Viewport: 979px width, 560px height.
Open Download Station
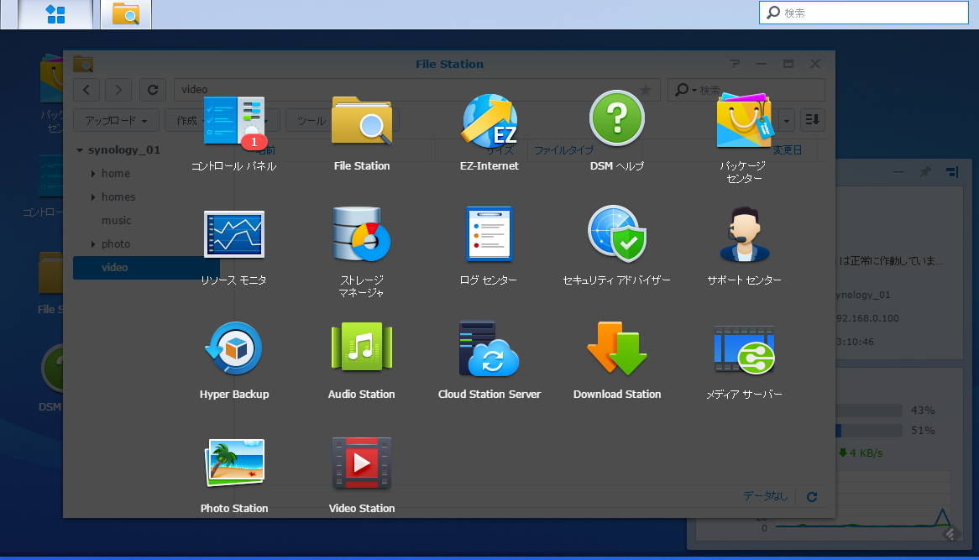point(617,348)
